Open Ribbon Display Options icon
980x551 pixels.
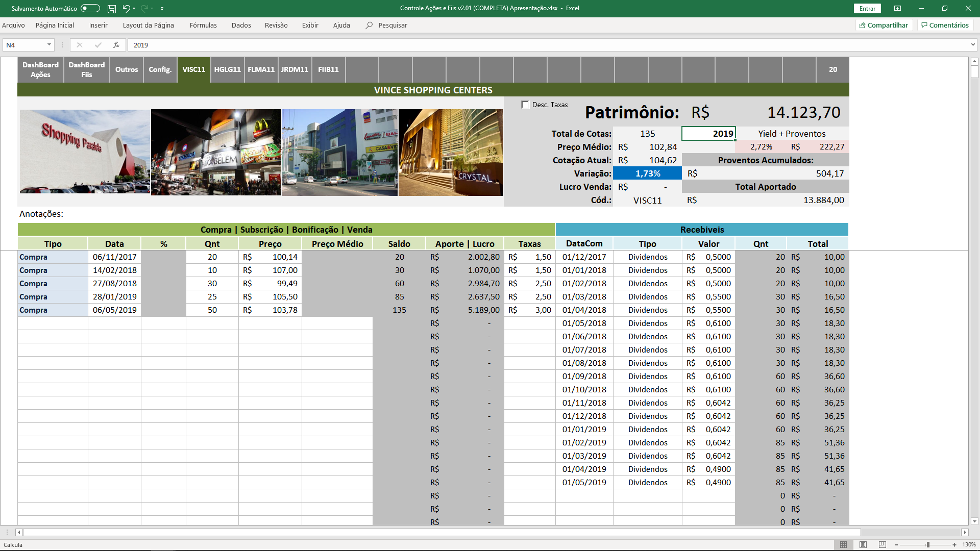[897, 9]
